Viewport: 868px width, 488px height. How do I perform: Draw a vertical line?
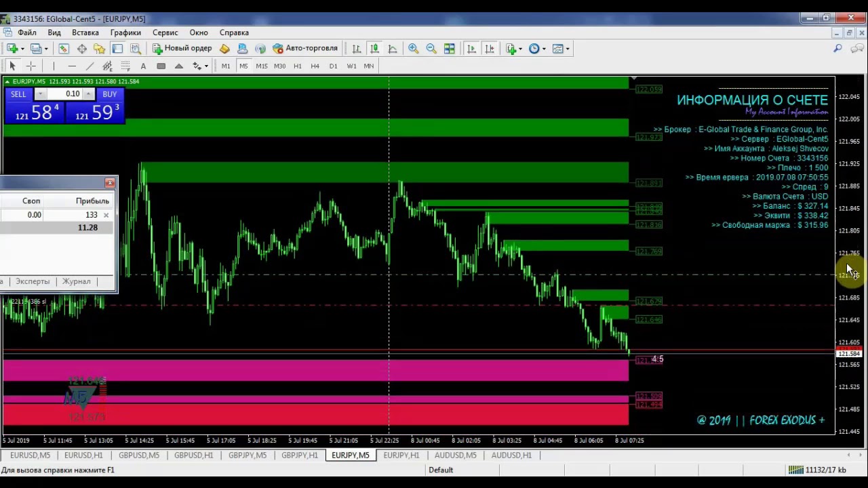[x=54, y=66]
